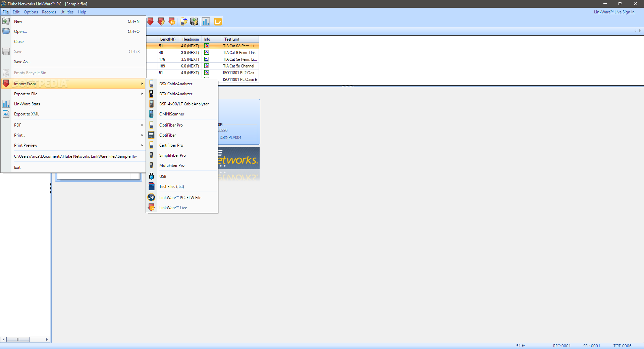The height and width of the screenshot is (349, 644).
Task: Pick the OptiFiber import entry
Action: coord(182,135)
